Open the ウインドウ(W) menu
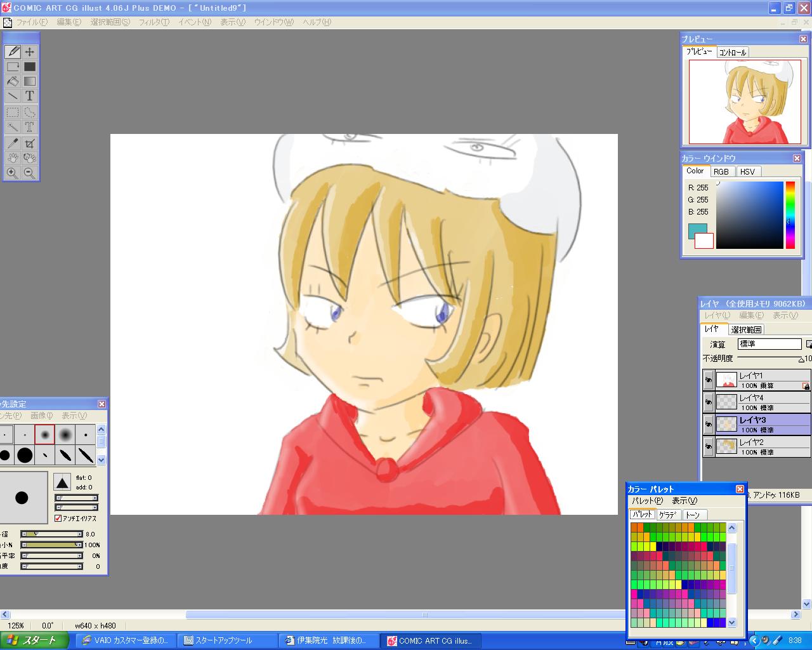This screenshot has height=650, width=812. (273, 22)
